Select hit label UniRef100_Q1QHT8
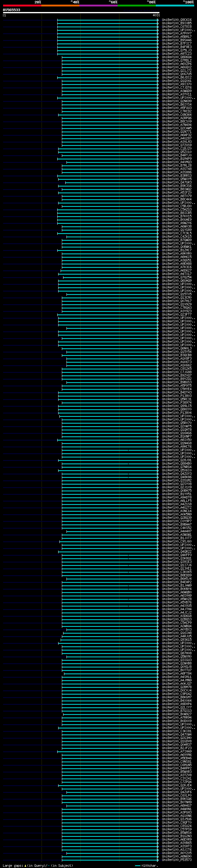This screenshot has height=868, width=197. [177, 430]
